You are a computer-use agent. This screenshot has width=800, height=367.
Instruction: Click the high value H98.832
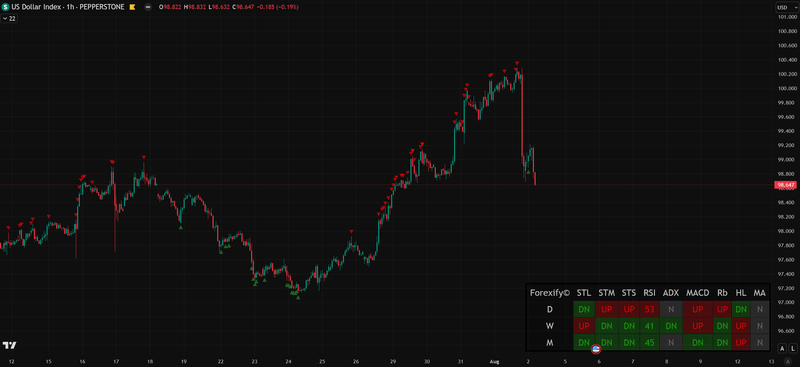click(194, 7)
